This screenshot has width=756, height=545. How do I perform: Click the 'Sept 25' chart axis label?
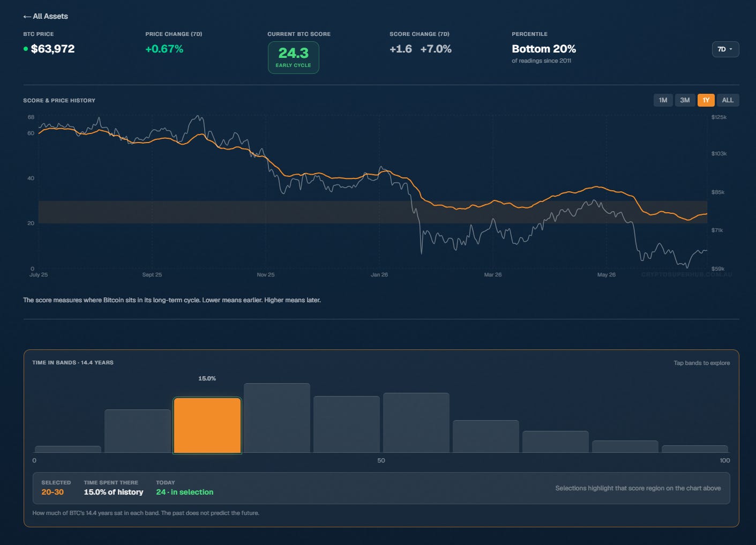pyautogui.click(x=152, y=274)
